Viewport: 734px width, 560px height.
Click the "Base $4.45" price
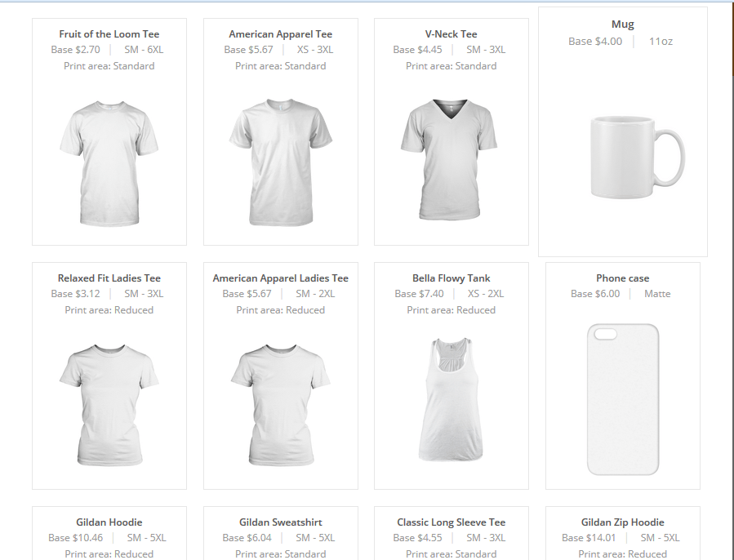point(417,50)
